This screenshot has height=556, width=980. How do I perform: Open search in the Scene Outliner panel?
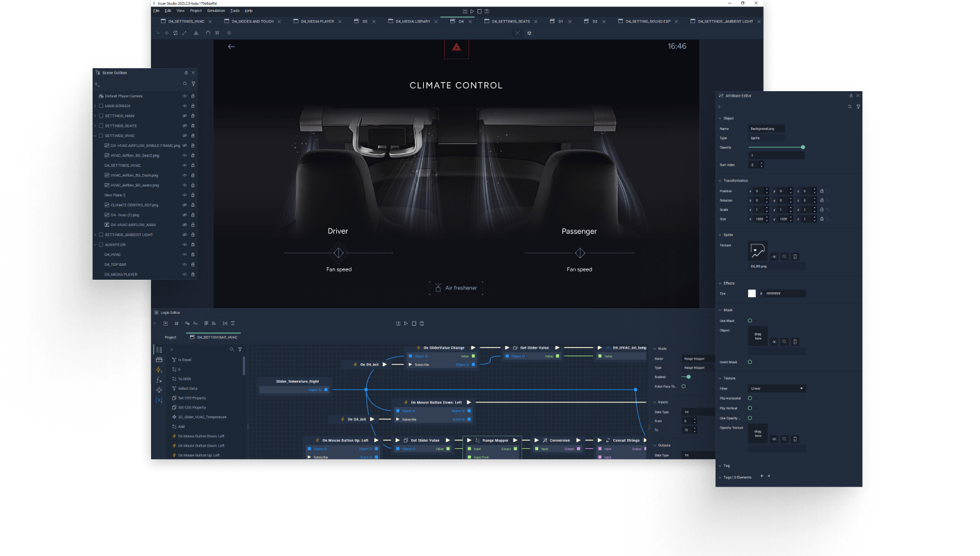185,84
